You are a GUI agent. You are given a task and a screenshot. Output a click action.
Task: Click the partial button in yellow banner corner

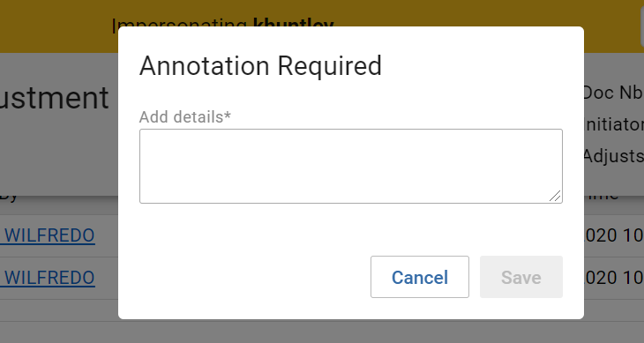coord(642,26)
